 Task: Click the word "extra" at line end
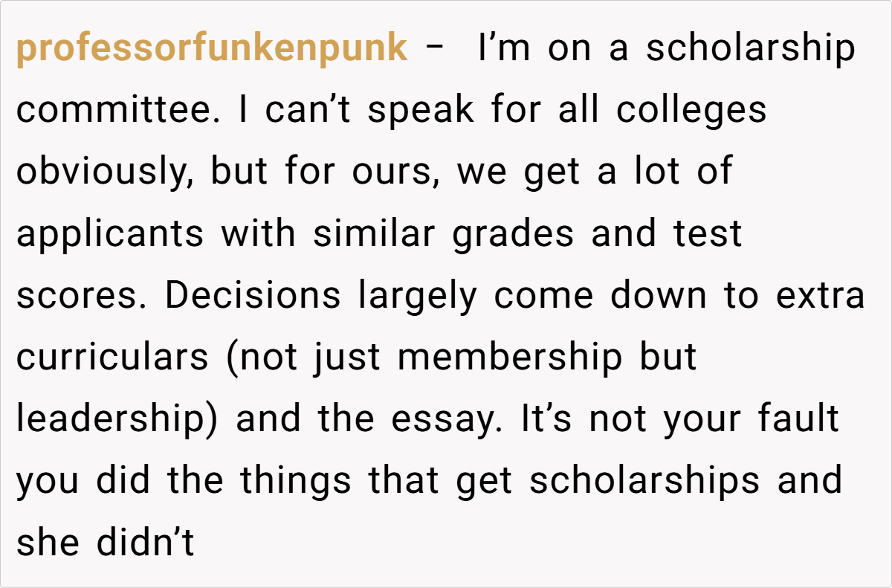(820, 295)
